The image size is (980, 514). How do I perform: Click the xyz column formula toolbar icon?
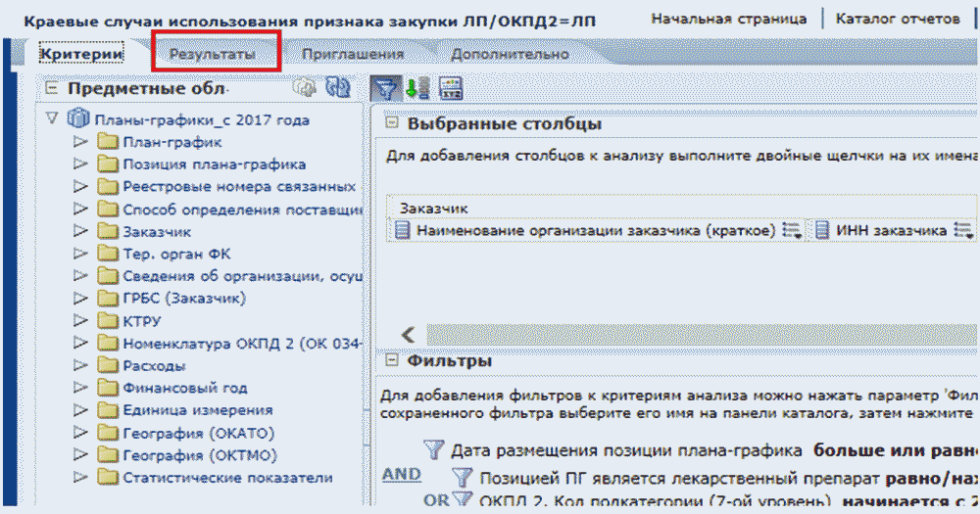tap(450, 88)
